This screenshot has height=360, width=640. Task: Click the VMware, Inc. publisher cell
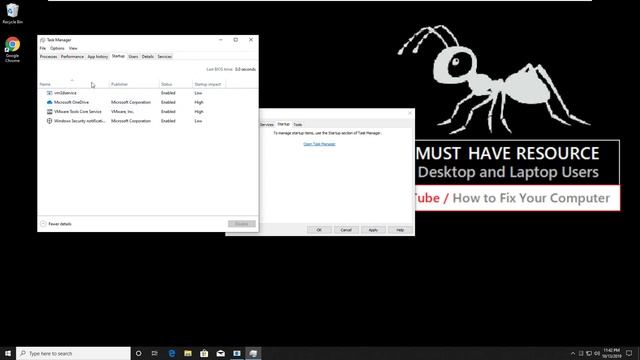point(122,111)
